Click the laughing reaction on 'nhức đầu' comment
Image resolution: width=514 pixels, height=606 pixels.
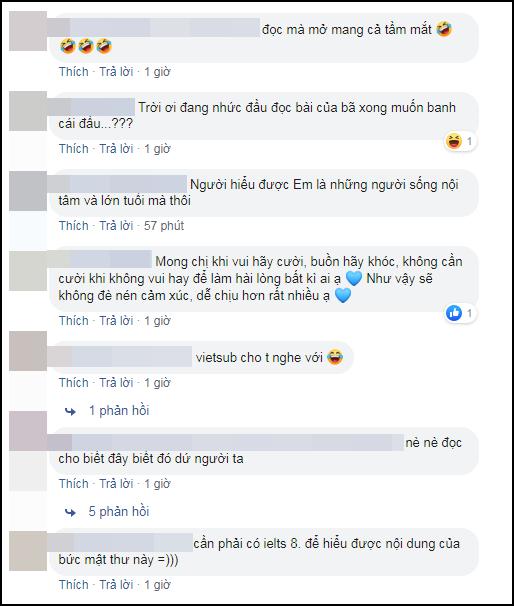(454, 141)
